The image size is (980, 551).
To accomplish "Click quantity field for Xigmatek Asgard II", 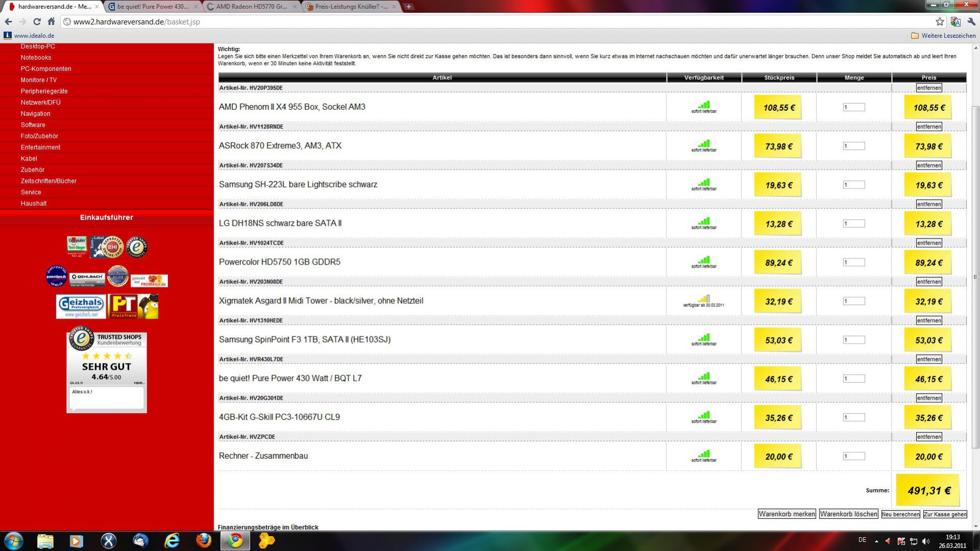I will point(854,301).
